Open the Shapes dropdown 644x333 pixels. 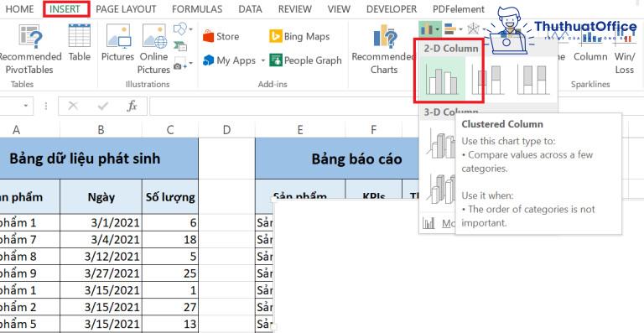[x=183, y=29]
